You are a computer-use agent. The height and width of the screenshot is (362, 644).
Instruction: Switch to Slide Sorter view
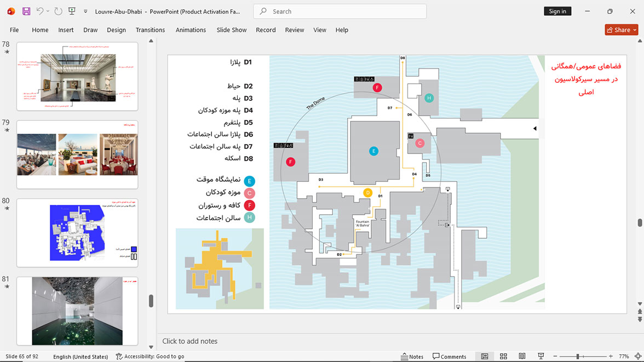504,356
